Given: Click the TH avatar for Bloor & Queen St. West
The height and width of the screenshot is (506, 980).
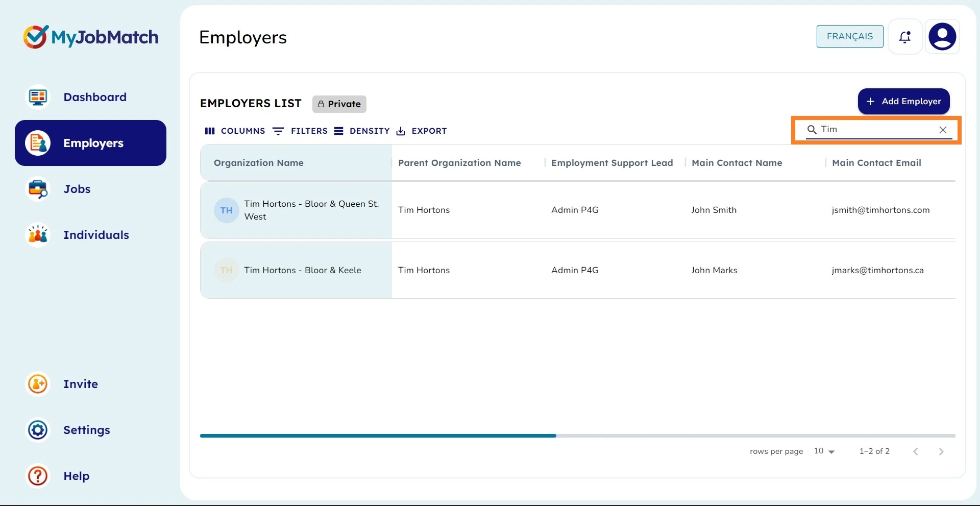Looking at the screenshot, I should pos(227,210).
